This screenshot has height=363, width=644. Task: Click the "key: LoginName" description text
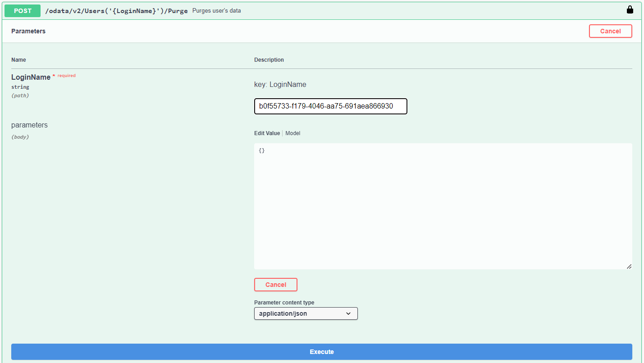point(280,84)
